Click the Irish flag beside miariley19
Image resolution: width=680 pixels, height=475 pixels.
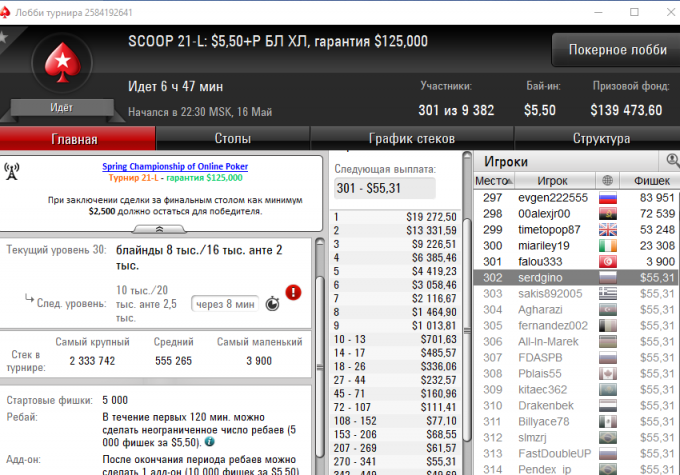coord(608,246)
